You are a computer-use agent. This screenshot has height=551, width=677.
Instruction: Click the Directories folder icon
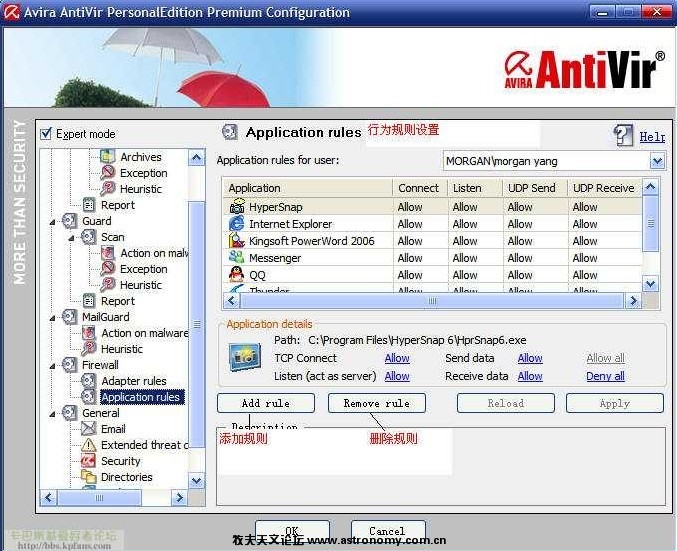[x=89, y=477]
